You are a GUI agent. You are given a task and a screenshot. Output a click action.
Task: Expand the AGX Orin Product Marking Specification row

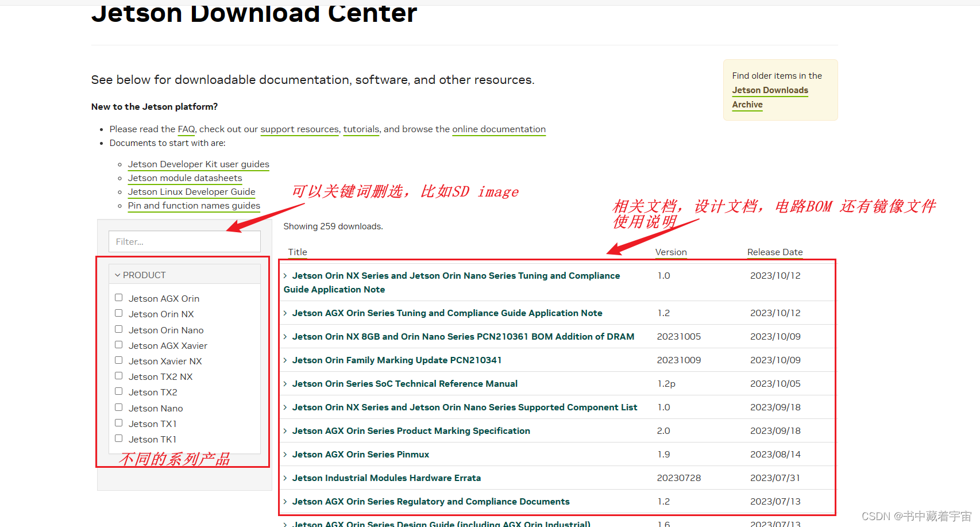pos(285,431)
